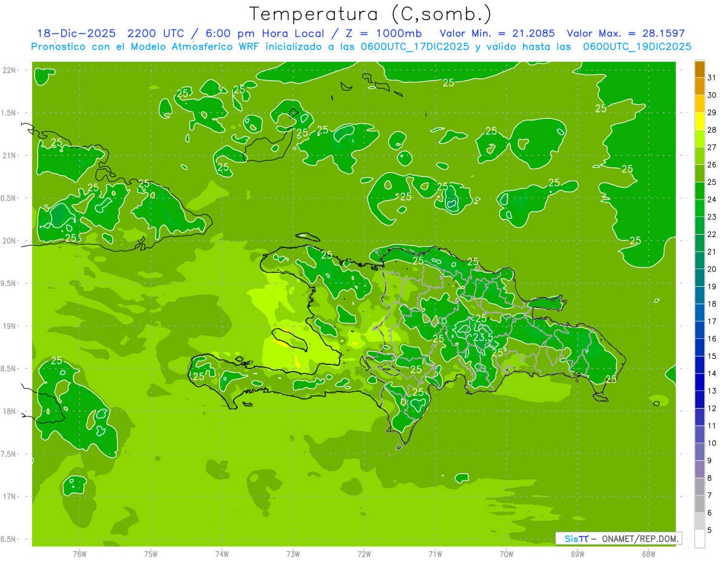Click "0600UTC_19DIC2025" valid-until time text
The height and width of the screenshot is (562, 728).
click(x=637, y=47)
